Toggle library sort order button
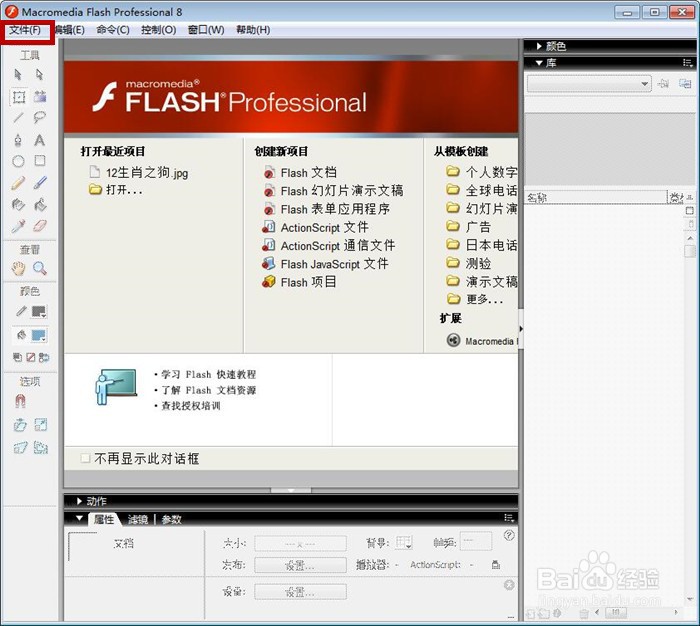 click(x=690, y=197)
